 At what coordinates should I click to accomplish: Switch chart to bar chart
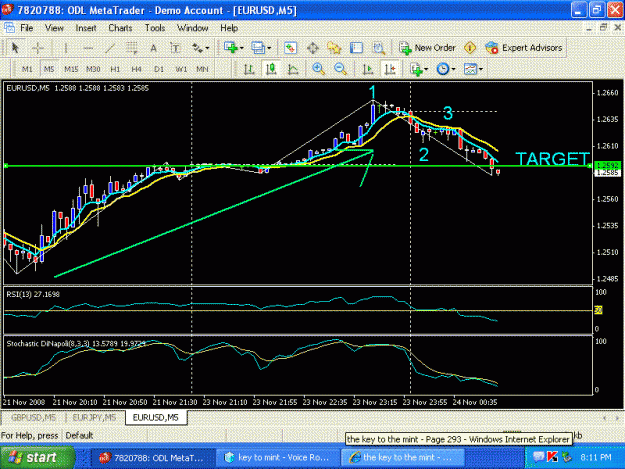point(249,69)
